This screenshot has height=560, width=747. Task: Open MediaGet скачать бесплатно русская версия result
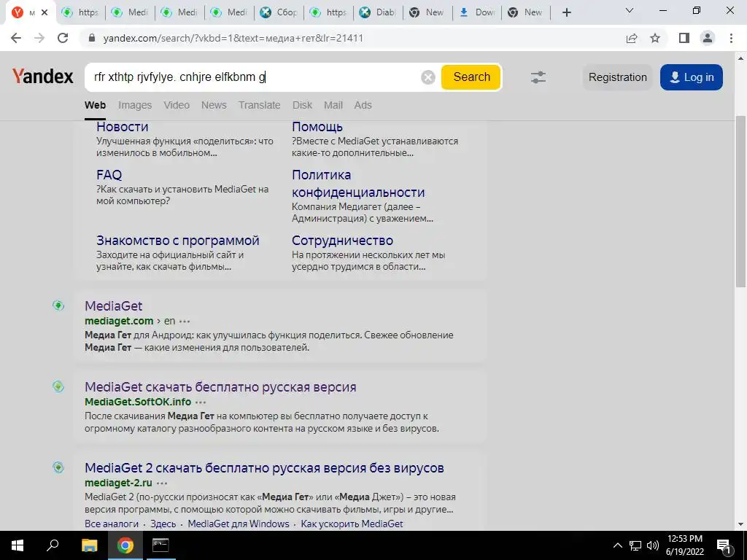tap(220, 386)
